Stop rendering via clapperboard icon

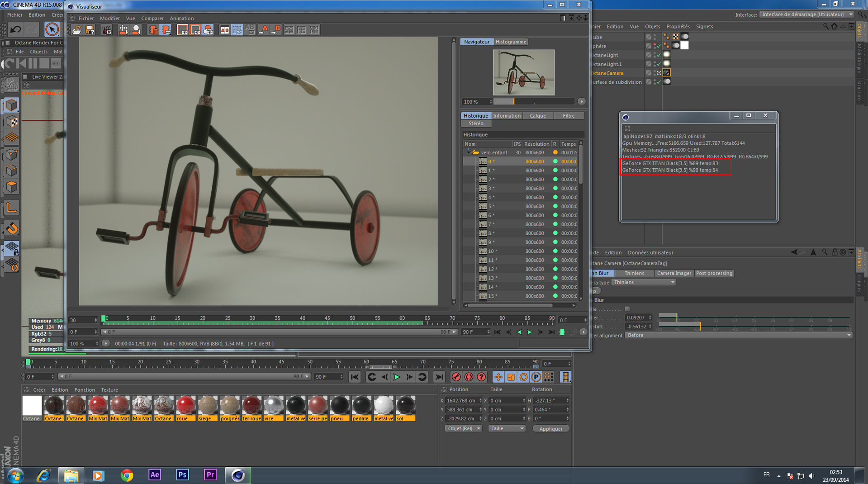[x=106, y=30]
